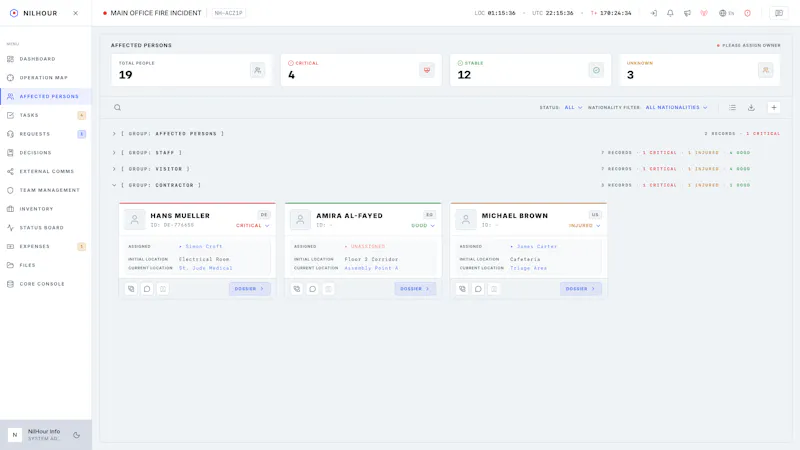Click chat icon on Hans Mueller card
This screenshot has width=800, height=450.
pos(147,289)
